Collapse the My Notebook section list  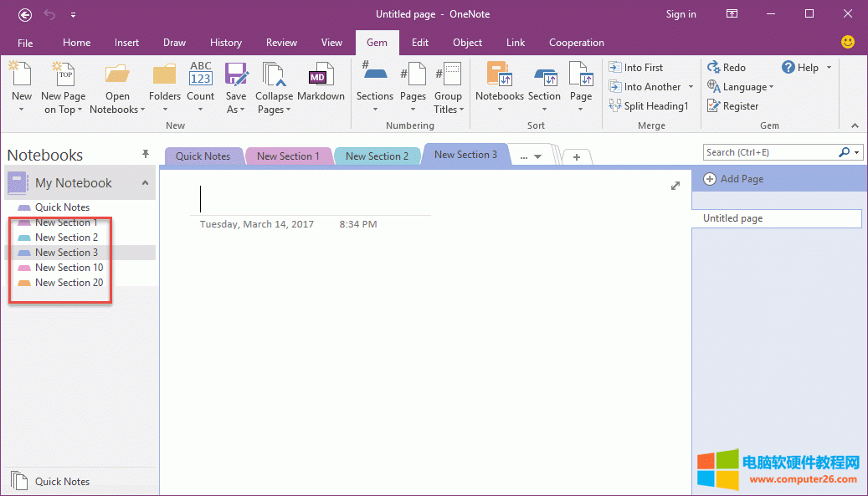tap(145, 183)
